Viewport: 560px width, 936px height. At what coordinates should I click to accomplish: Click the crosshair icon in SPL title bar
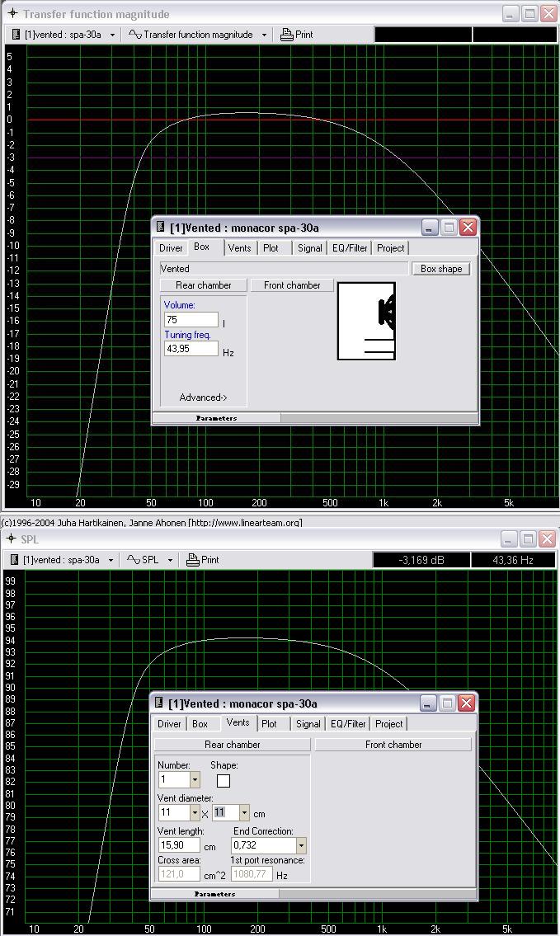12,539
